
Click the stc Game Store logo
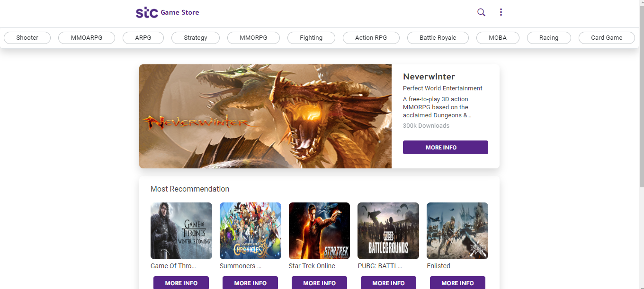167,12
